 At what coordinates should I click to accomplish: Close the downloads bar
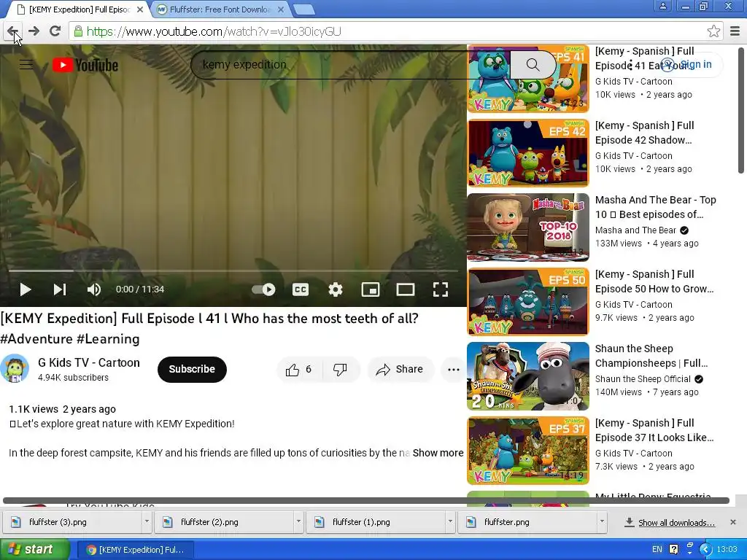click(733, 522)
